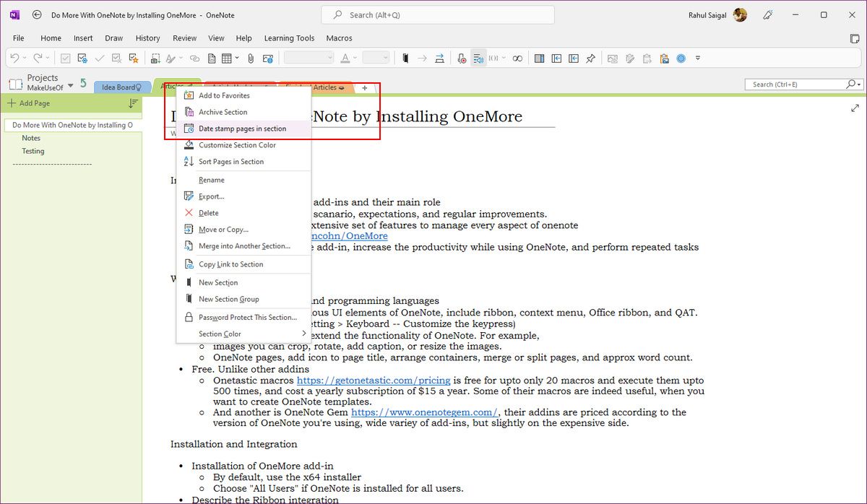Image resolution: width=867 pixels, height=504 pixels.
Task: Select the Notes page in page list
Action: point(31,138)
